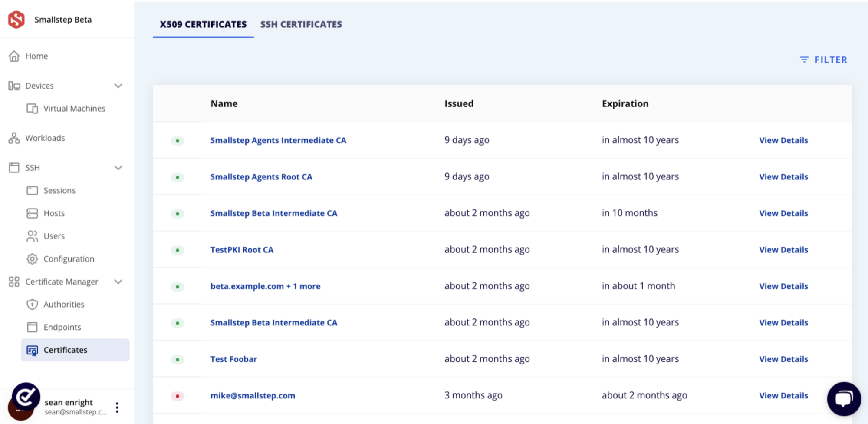Viewport: 868px width, 424px height.
Task: Click the Certificates badge icon
Action: (x=32, y=350)
